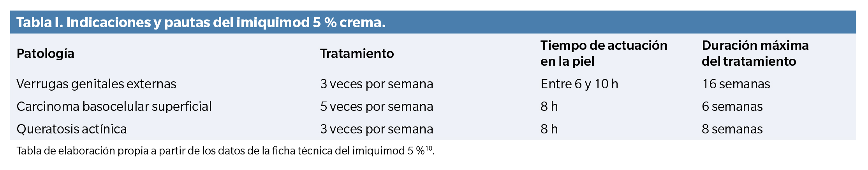Click '8 h' in the Queratosis row
The height and width of the screenshot is (170, 868).
549,129
